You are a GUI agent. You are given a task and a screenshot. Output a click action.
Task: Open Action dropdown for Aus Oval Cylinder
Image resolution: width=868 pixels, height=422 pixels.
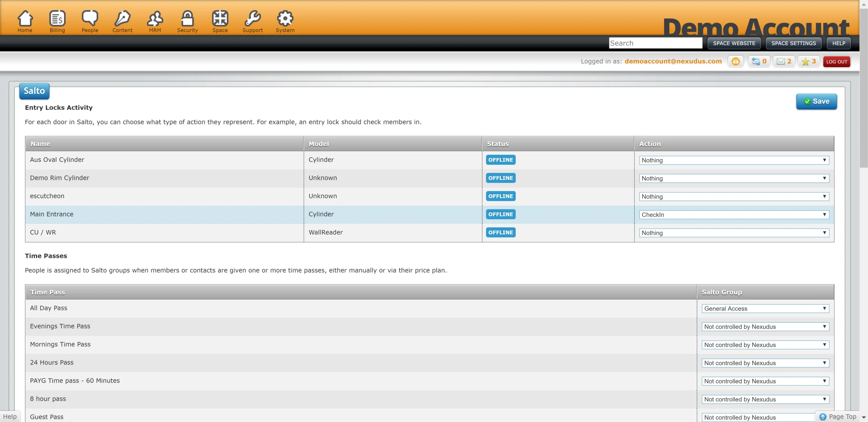734,160
